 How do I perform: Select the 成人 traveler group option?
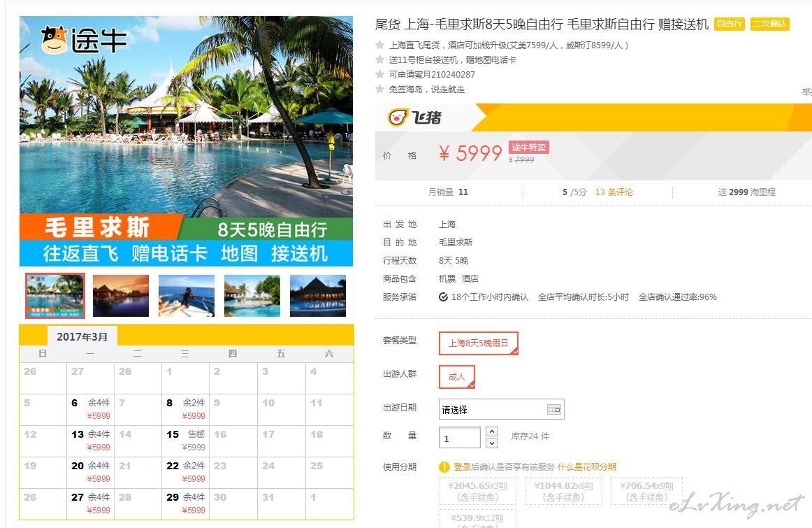(457, 377)
